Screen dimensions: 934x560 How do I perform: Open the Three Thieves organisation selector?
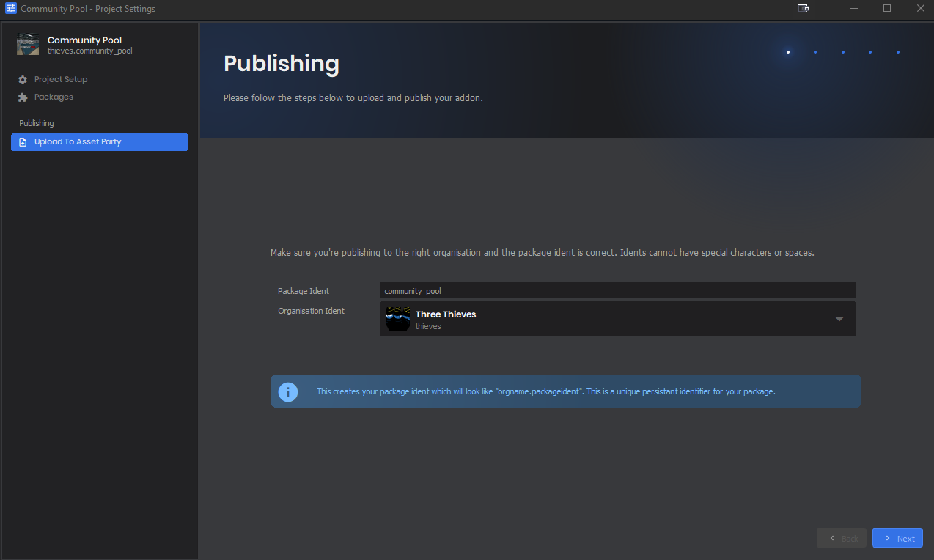point(617,319)
